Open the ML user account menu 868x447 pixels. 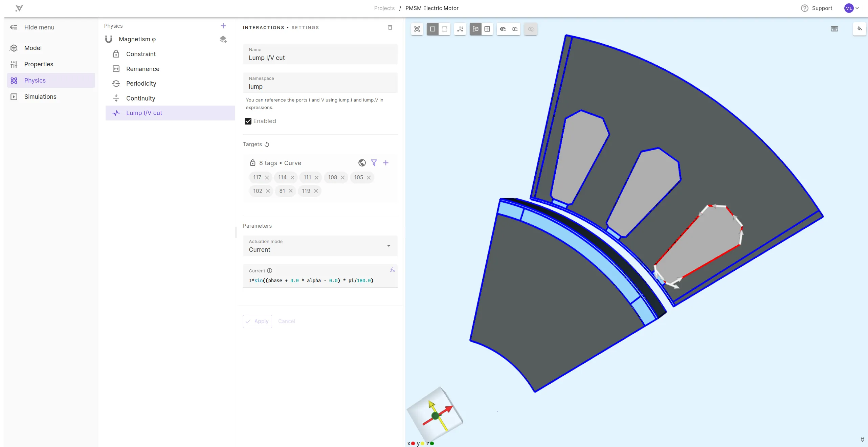point(851,8)
